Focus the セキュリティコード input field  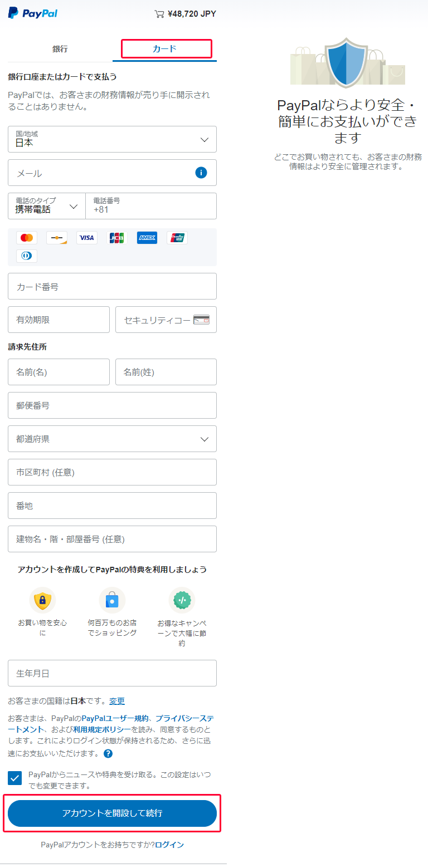click(166, 320)
